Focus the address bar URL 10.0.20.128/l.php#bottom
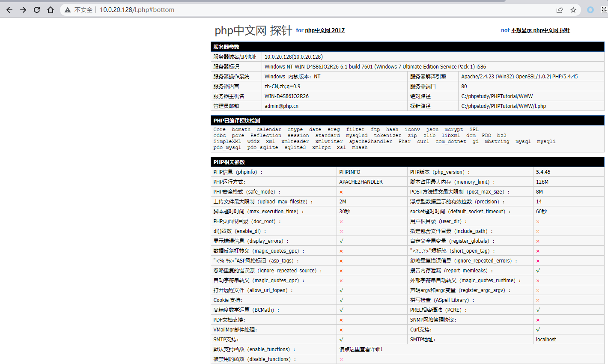608x364 pixels. click(137, 10)
